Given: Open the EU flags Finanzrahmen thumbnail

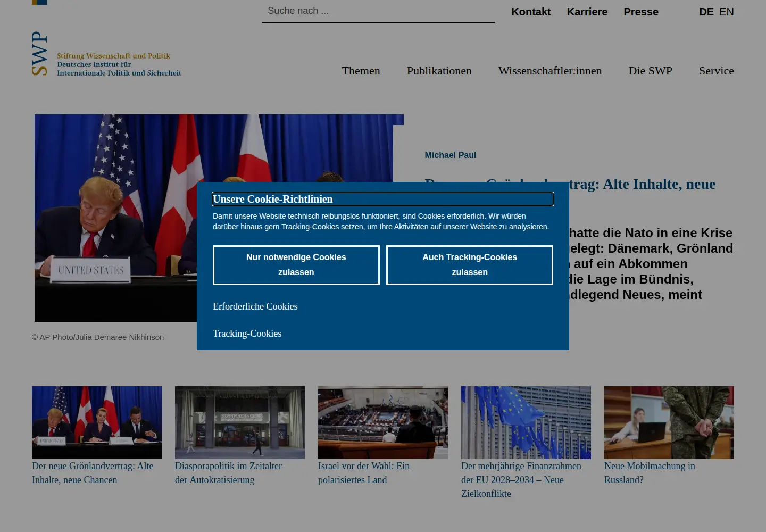Looking at the screenshot, I should 526,422.
